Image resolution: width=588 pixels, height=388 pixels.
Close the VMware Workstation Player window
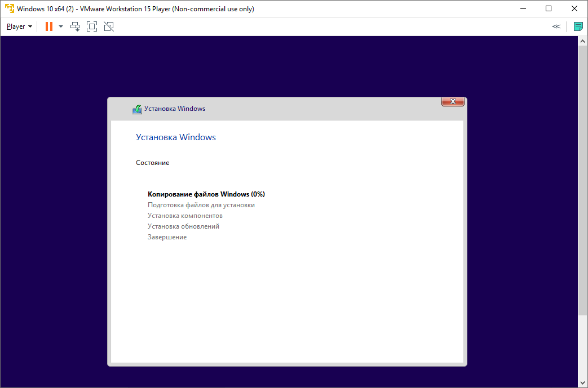(574, 8)
